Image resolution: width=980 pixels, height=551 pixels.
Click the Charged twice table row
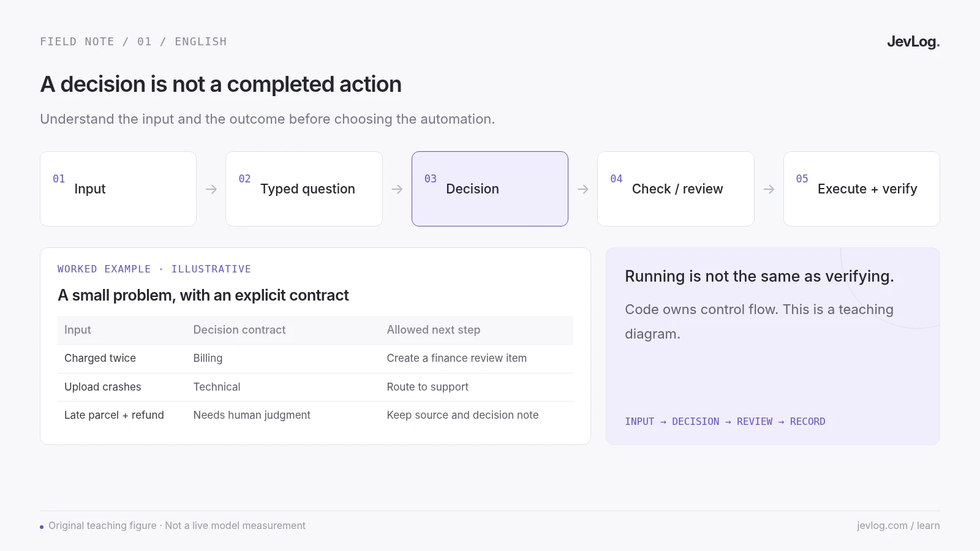[315, 359]
